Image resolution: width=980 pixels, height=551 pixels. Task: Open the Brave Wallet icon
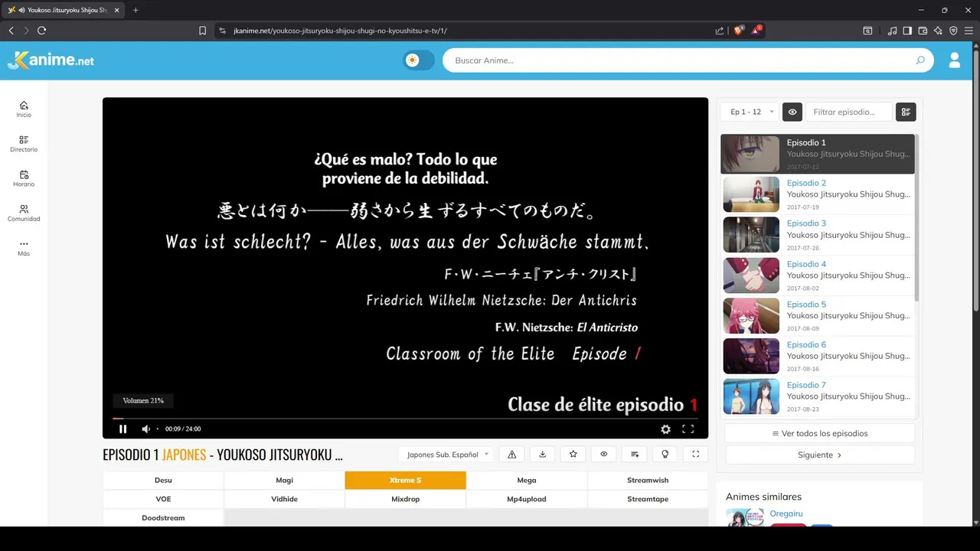tap(923, 31)
